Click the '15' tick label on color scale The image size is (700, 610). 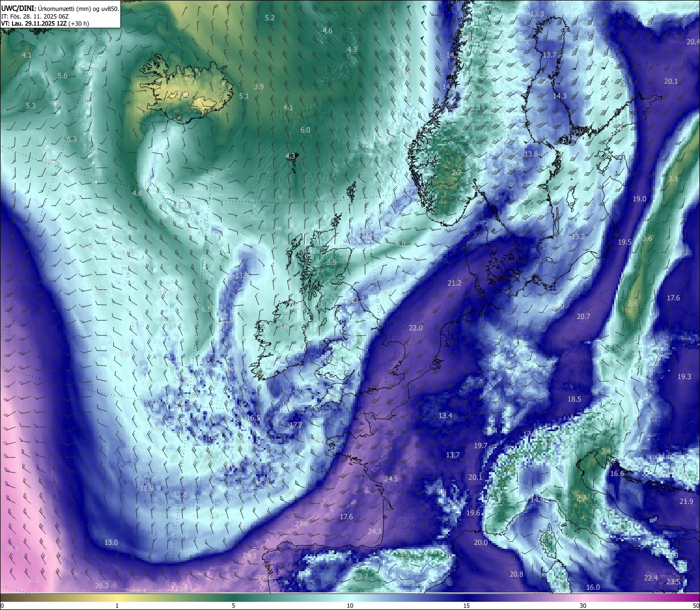tap(466, 606)
